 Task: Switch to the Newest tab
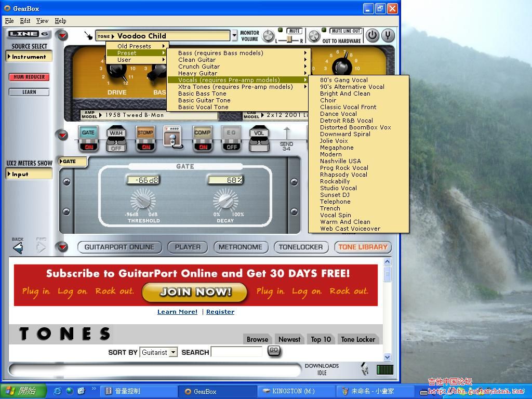point(289,339)
